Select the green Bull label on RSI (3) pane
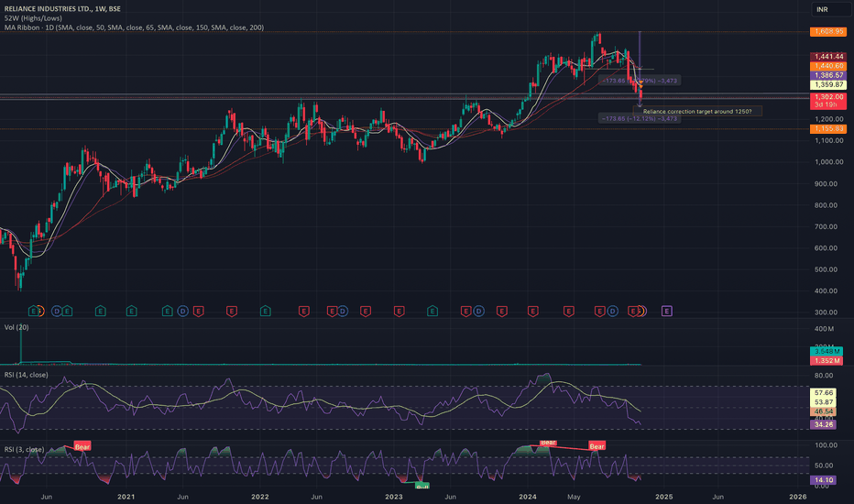The height and width of the screenshot is (504, 854). [422, 486]
